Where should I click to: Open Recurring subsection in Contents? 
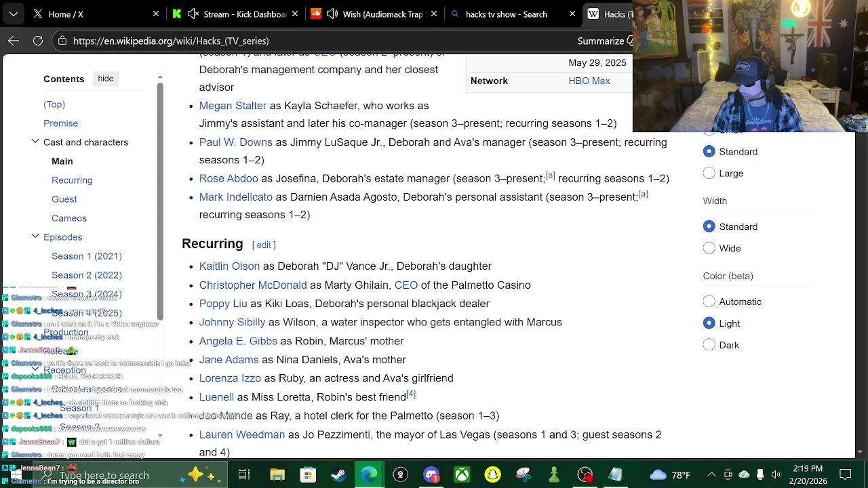(72, 180)
